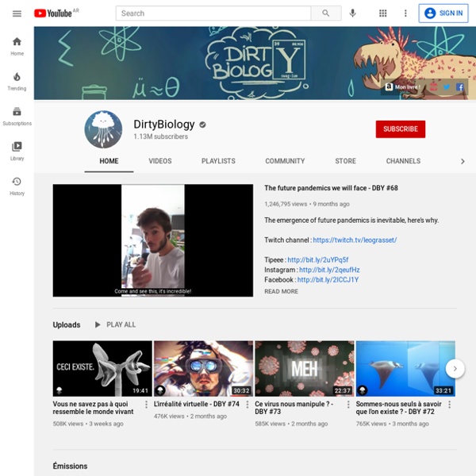Open History in sidebar
476x476 pixels.
click(x=17, y=186)
